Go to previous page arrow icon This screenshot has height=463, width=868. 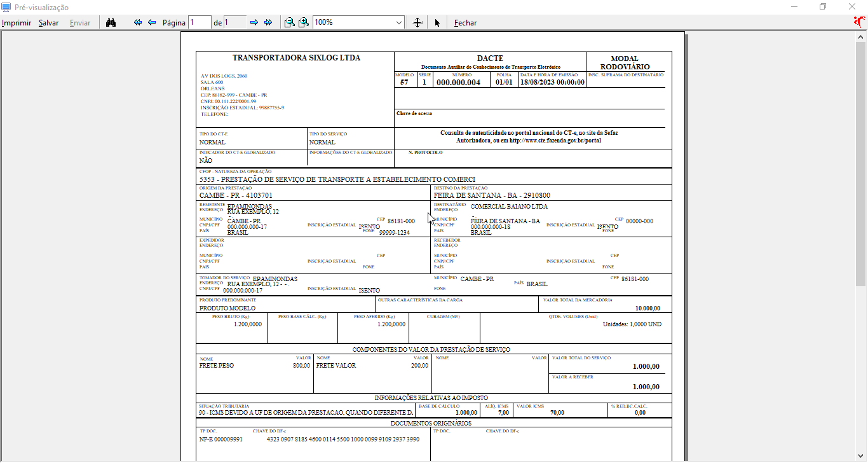(x=152, y=22)
